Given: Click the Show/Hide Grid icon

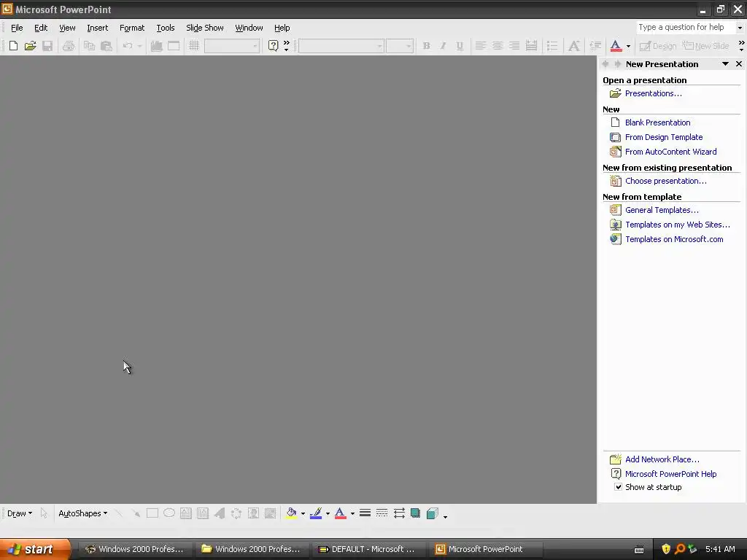Looking at the screenshot, I should pyautogui.click(x=194, y=46).
